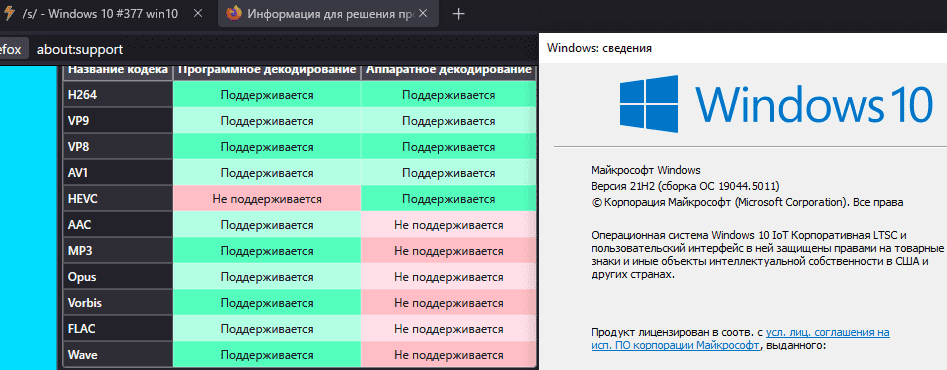Screen dimensions: 947x370
Task: Click Wave hardware decoding Не поддерживается cell
Action: (449, 354)
